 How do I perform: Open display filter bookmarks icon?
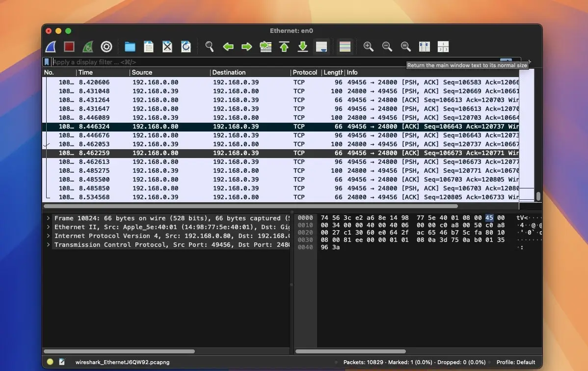47,62
